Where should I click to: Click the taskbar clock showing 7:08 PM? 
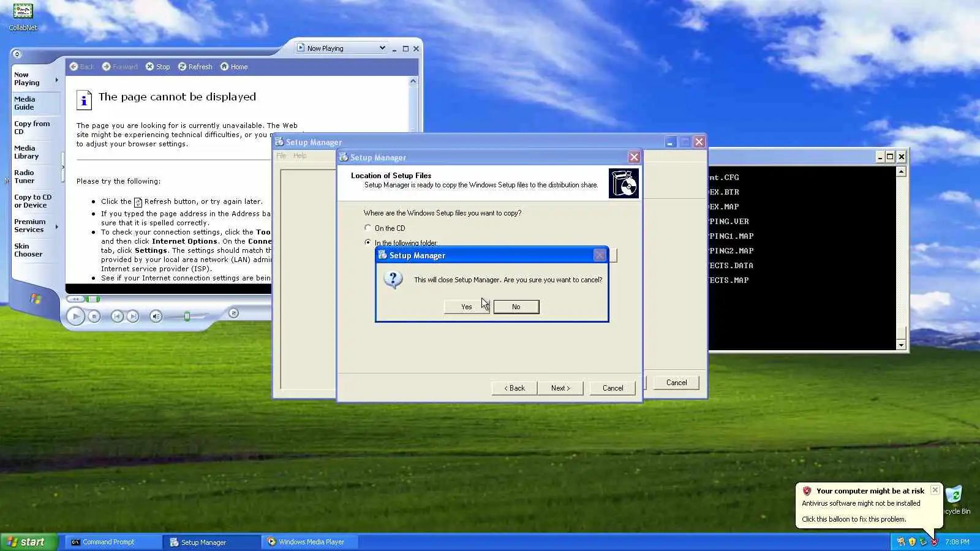957,542
